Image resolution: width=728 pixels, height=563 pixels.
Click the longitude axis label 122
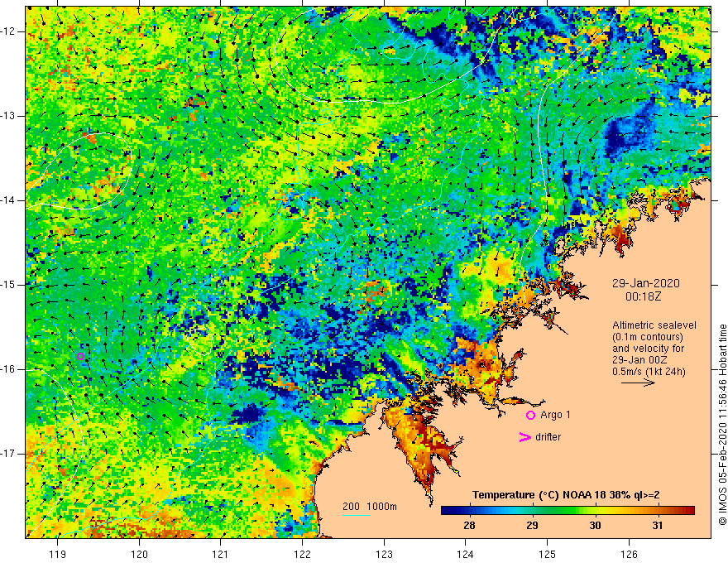click(x=302, y=554)
